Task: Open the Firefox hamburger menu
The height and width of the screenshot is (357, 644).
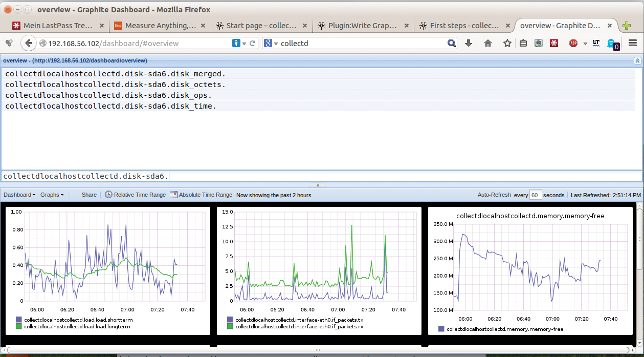Action: (633, 43)
